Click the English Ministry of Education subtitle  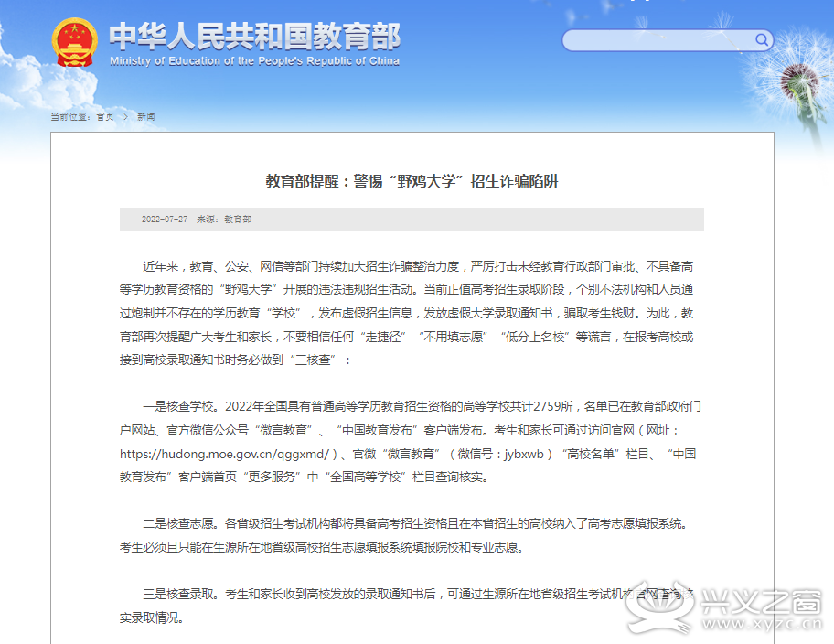pos(255,60)
